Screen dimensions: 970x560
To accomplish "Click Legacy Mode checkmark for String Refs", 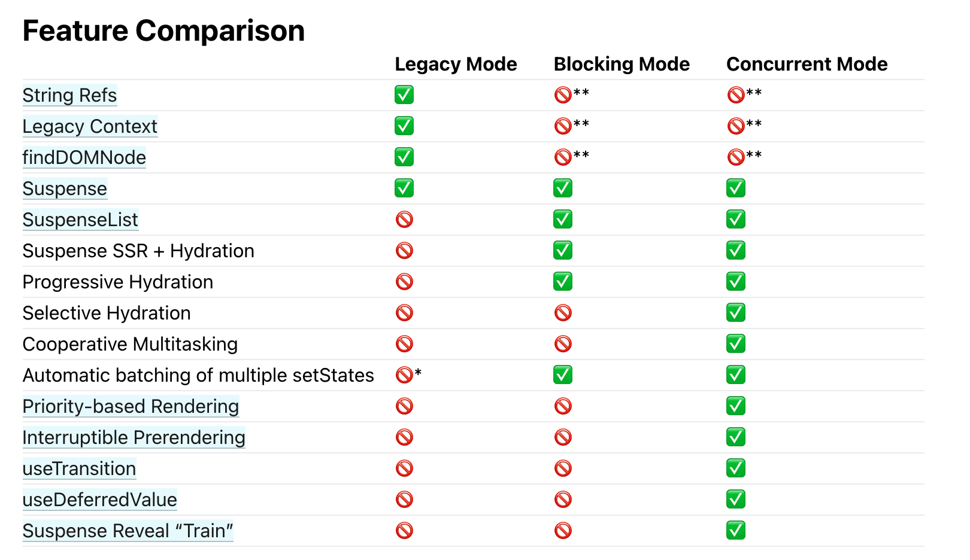I will 404,95.
